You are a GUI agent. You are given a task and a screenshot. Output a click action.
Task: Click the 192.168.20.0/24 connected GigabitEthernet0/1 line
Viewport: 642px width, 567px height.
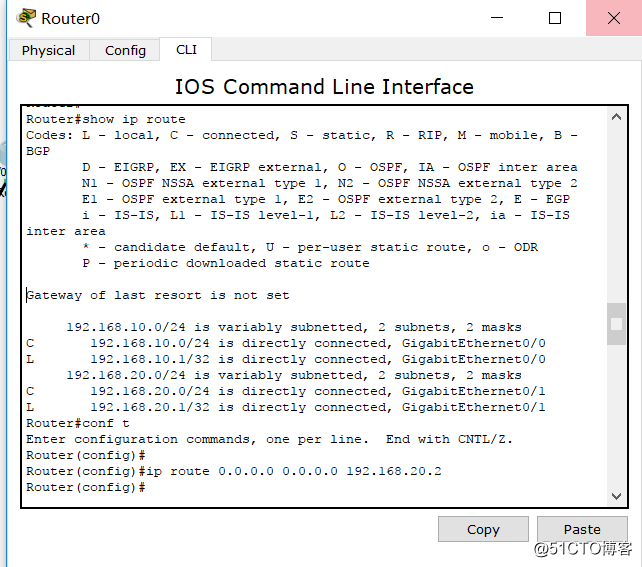pos(286,391)
